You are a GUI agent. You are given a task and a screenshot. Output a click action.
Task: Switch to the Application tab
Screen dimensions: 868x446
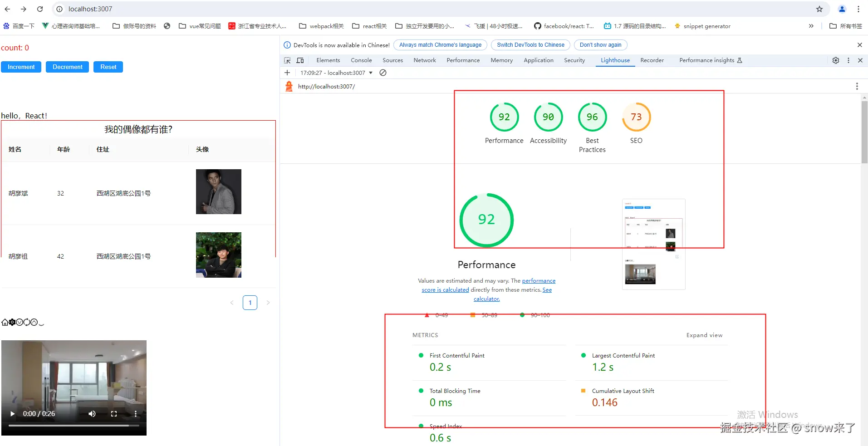pyautogui.click(x=539, y=60)
